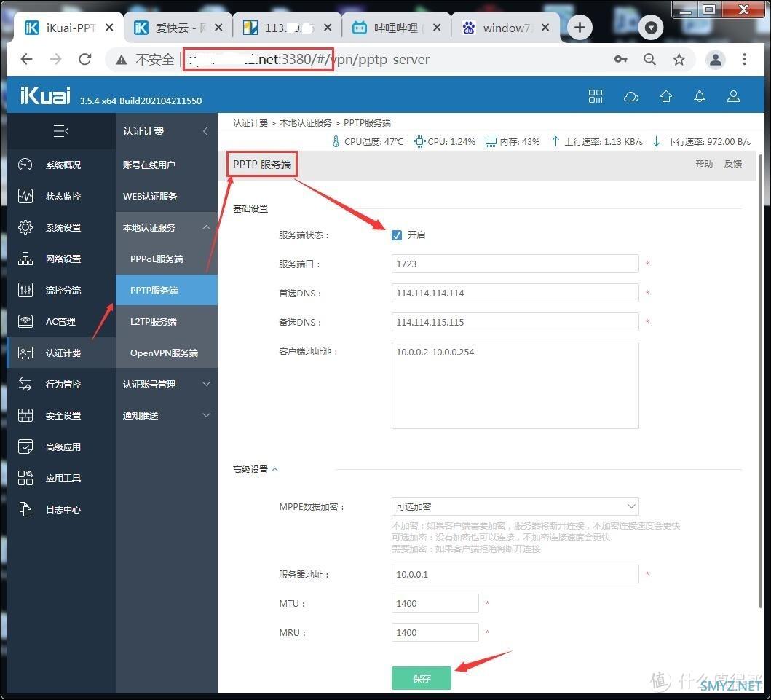Open 系统设置 gear icon
The width and height of the screenshot is (771, 700).
click(x=25, y=227)
